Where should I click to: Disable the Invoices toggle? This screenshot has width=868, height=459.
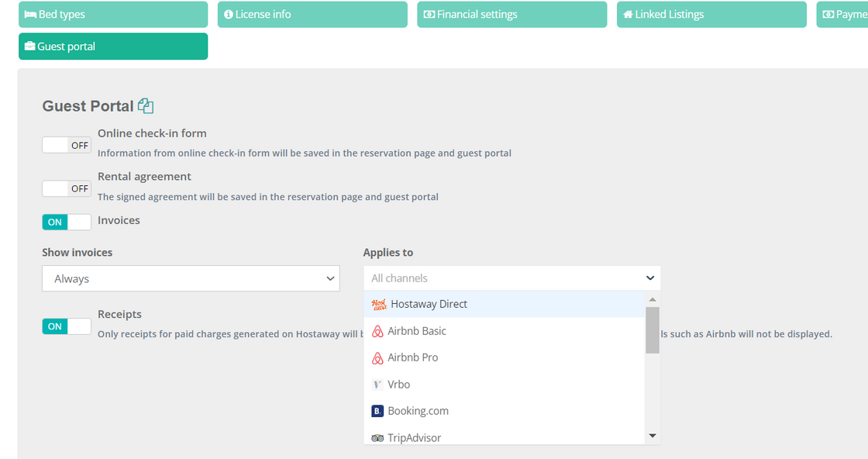[x=67, y=222]
